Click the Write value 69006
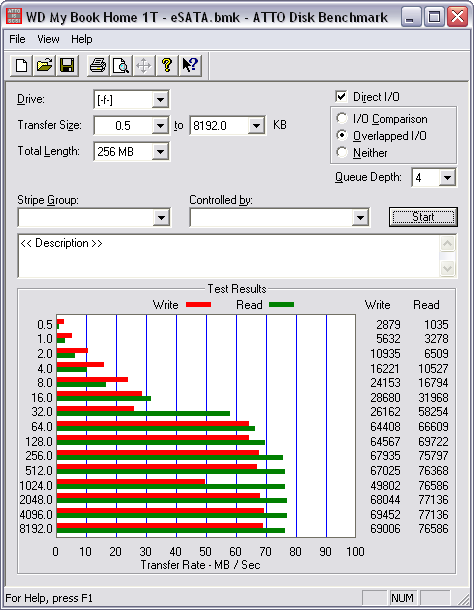Screen dimensions: 474x610 [385, 529]
